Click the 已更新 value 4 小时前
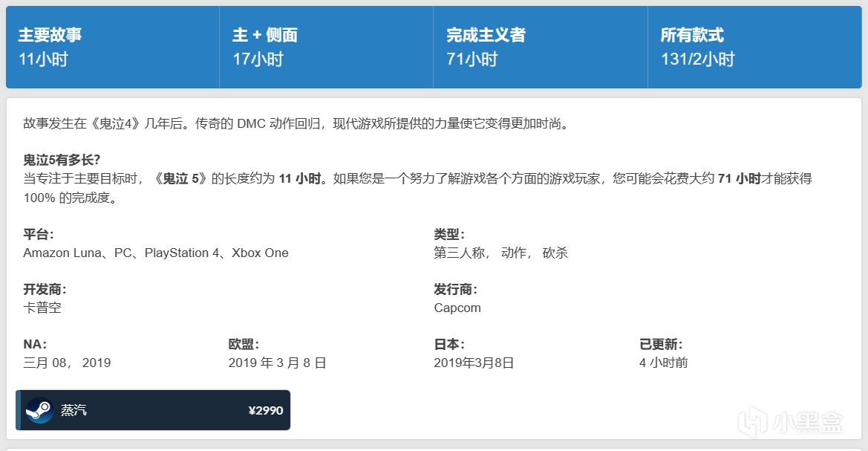This screenshot has width=868, height=451. coord(663,363)
